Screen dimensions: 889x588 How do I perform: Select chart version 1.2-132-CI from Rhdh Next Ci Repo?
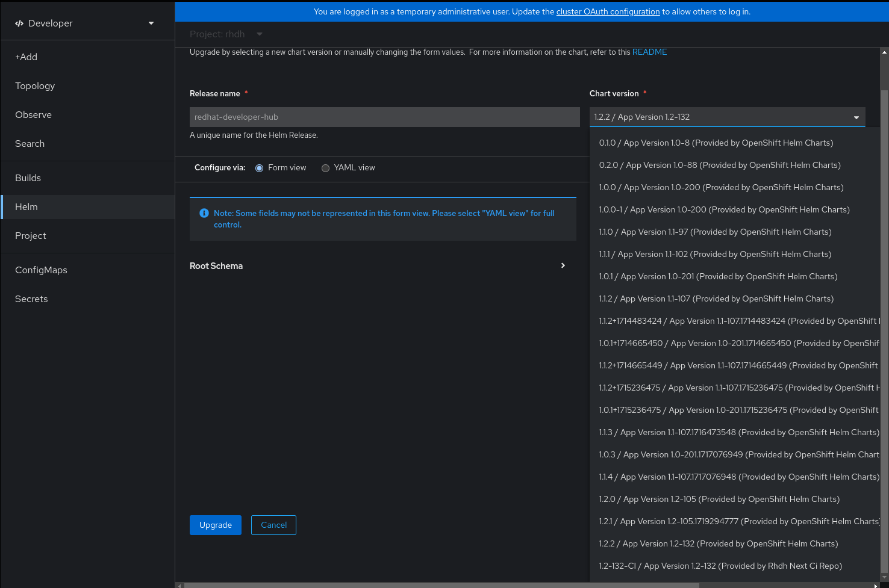(x=734, y=566)
